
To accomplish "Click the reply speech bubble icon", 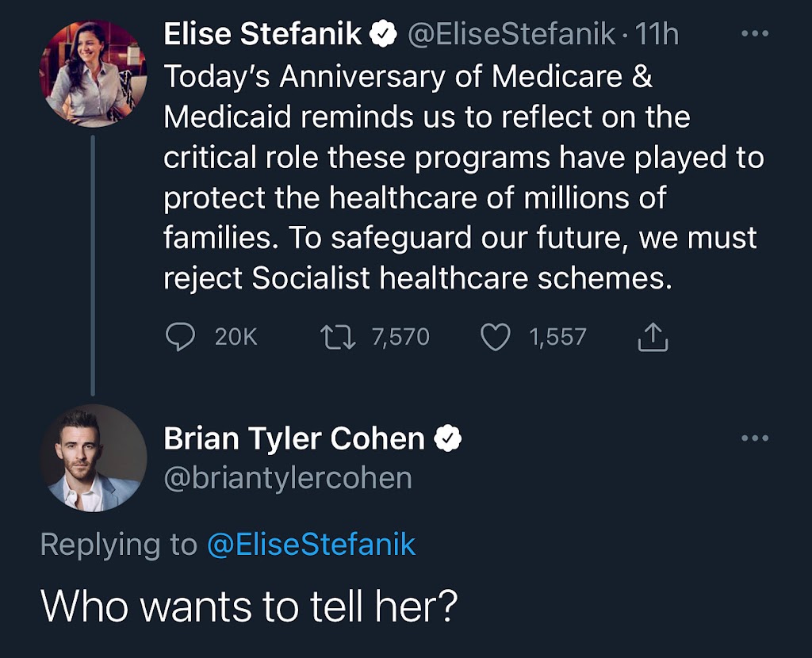I will (180, 338).
